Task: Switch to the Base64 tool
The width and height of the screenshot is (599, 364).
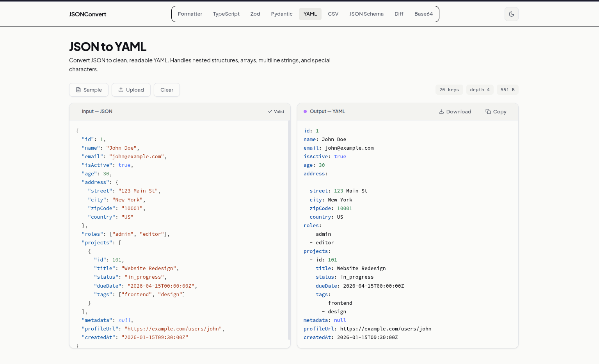Action: click(x=423, y=14)
